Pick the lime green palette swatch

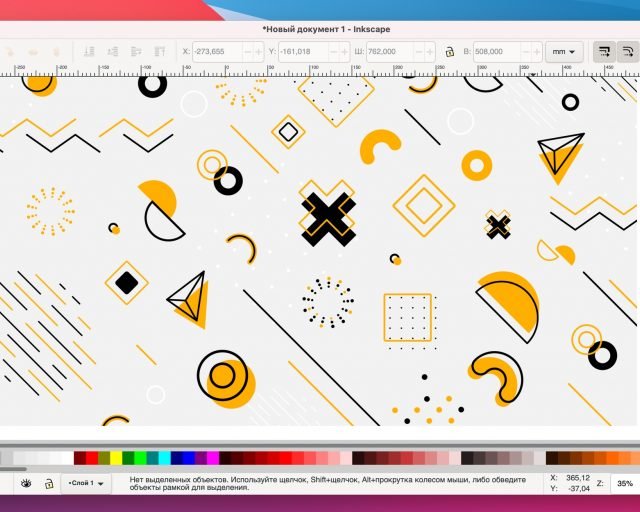click(140, 458)
